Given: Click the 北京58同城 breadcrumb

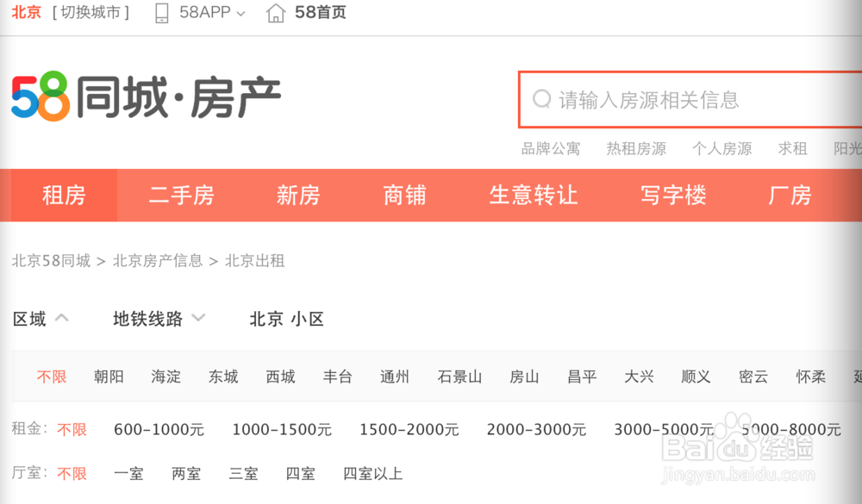Looking at the screenshot, I should click(x=51, y=260).
